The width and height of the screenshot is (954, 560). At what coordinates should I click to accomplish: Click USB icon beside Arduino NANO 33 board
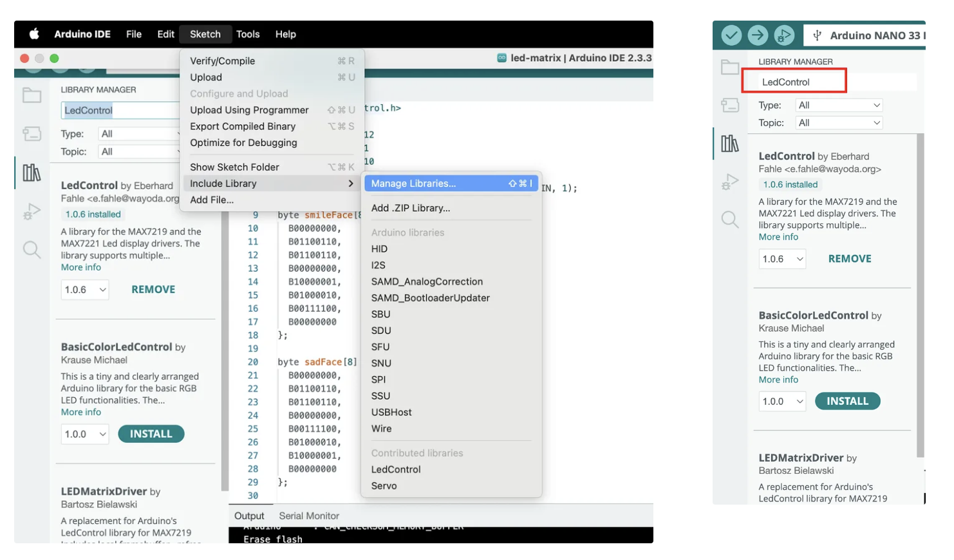point(817,35)
